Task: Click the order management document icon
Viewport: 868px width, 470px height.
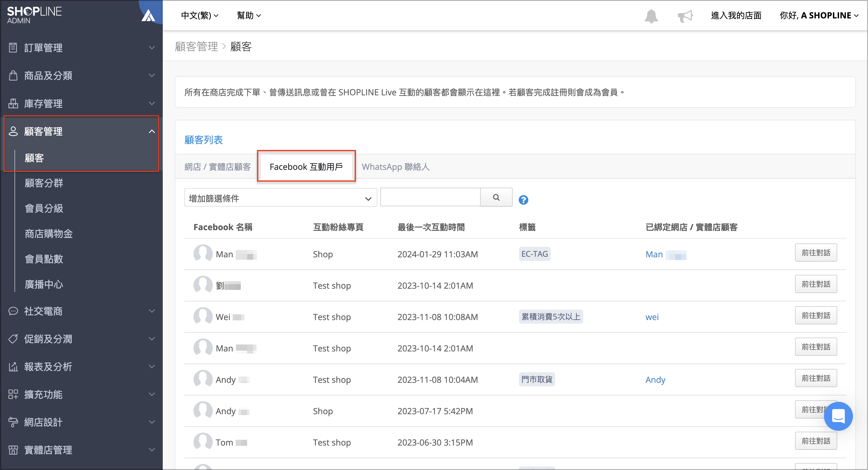Action: [13, 48]
